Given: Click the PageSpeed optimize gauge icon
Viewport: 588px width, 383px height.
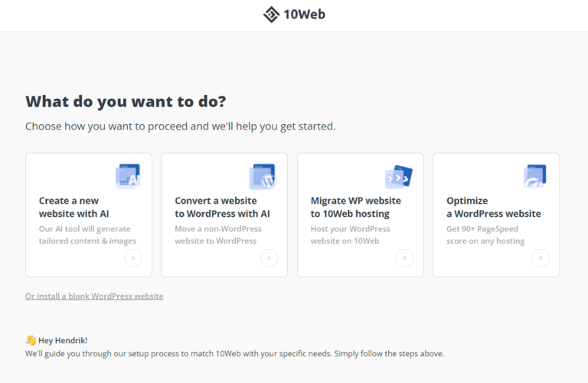Looking at the screenshot, I should click(534, 177).
